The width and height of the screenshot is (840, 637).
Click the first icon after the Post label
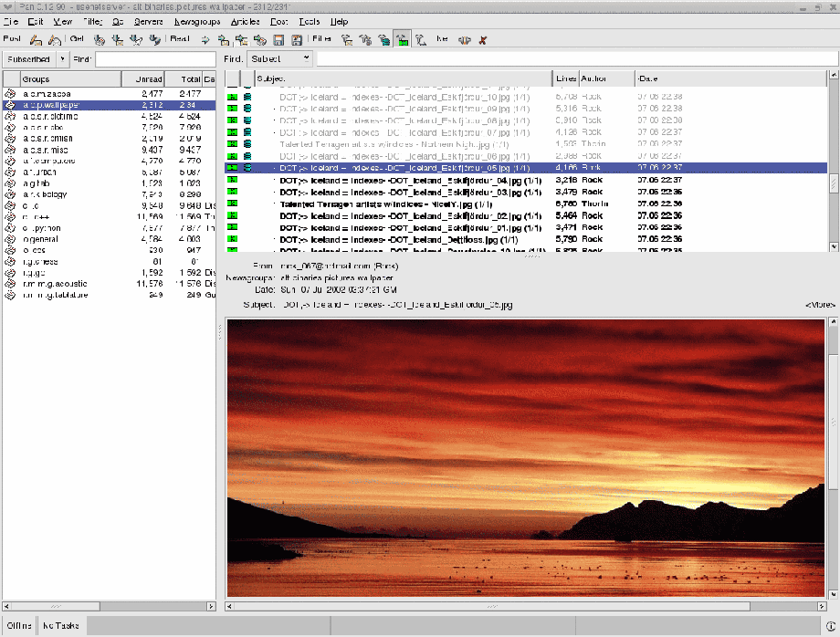click(36, 40)
